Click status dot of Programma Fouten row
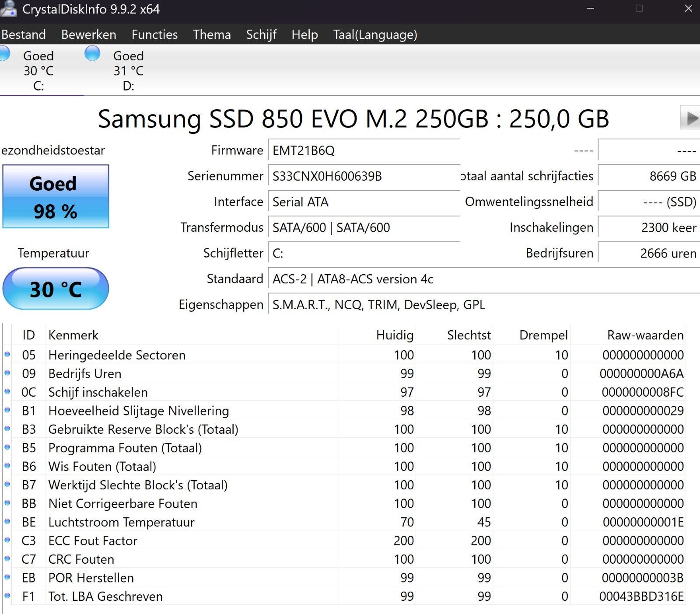The image size is (700, 614). click(x=7, y=447)
